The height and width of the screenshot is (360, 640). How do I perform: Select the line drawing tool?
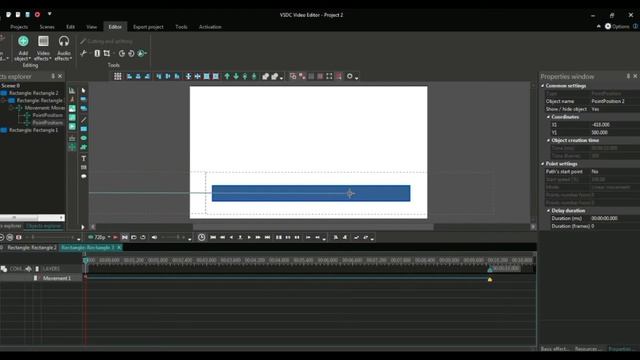pyautogui.click(x=83, y=120)
